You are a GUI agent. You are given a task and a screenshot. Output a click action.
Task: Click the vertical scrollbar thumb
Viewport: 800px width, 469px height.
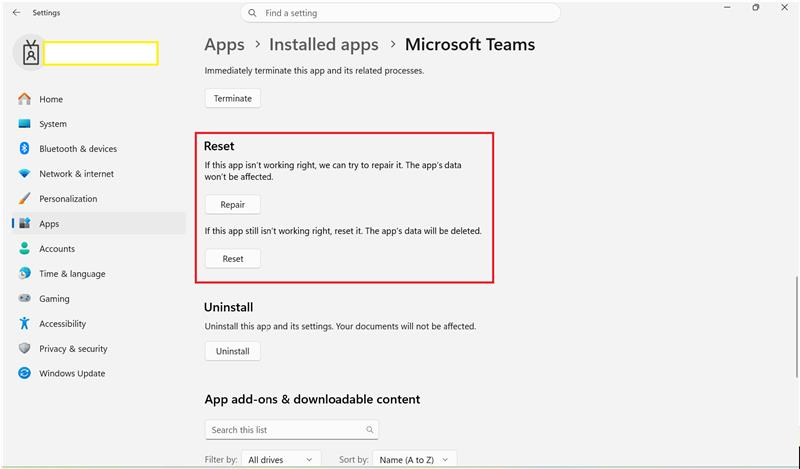click(796, 327)
